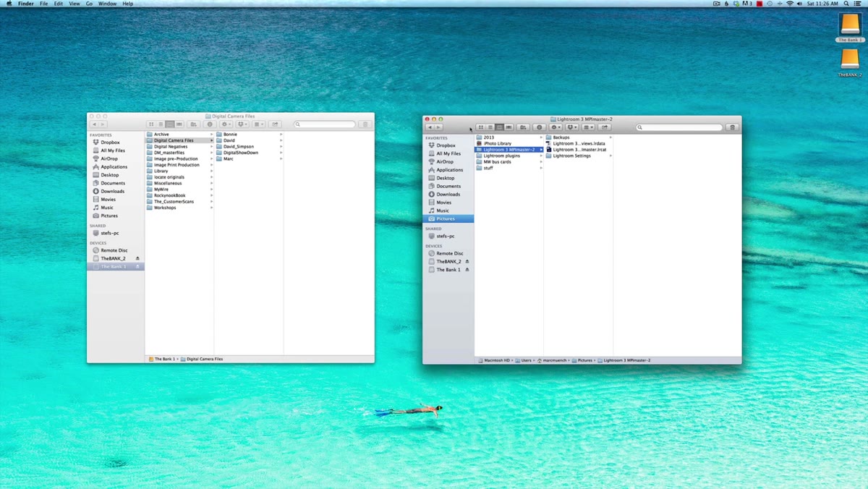This screenshot has height=489, width=868.
Task: Eject The Bank 1 in the right window sidebar
Action: click(x=467, y=270)
